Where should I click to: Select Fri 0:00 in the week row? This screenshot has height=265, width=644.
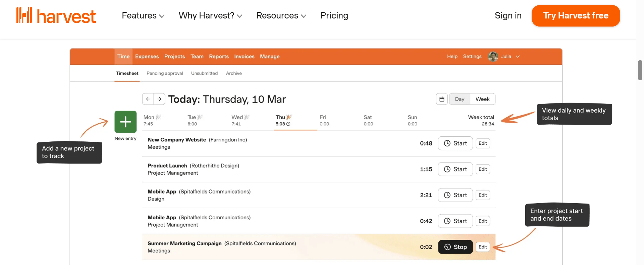point(324,120)
